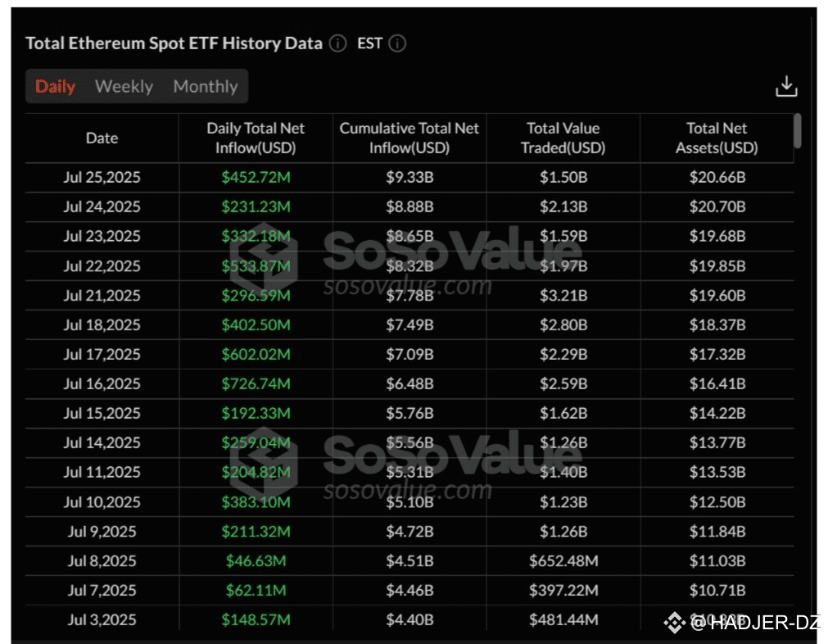This screenshot has width=828, height=644.
Task: Click the Binance logo watermark
Action: pyautogui.click(x=674, y=624)
